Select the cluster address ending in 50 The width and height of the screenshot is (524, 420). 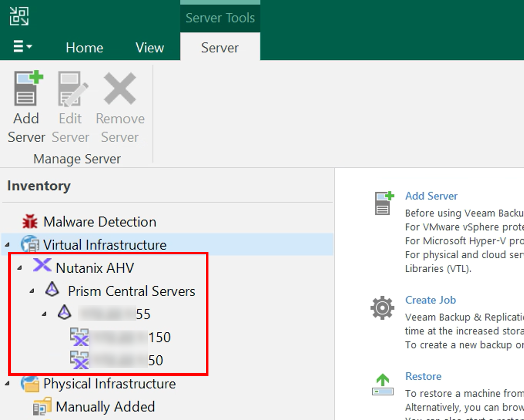(127, 360)
